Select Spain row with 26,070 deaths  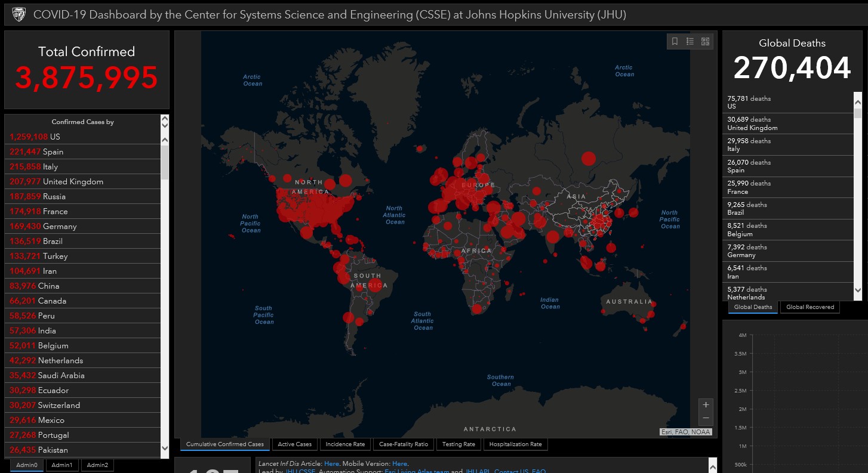tap(788, 166)
